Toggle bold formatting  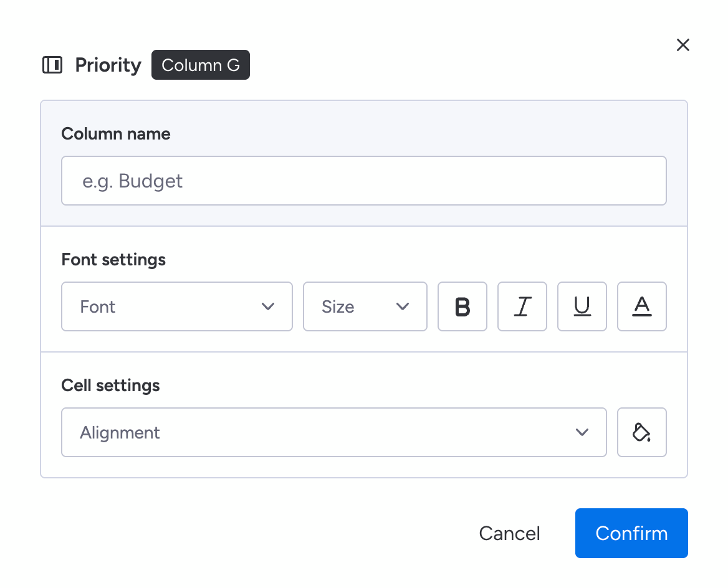click(x=462, y=306)
